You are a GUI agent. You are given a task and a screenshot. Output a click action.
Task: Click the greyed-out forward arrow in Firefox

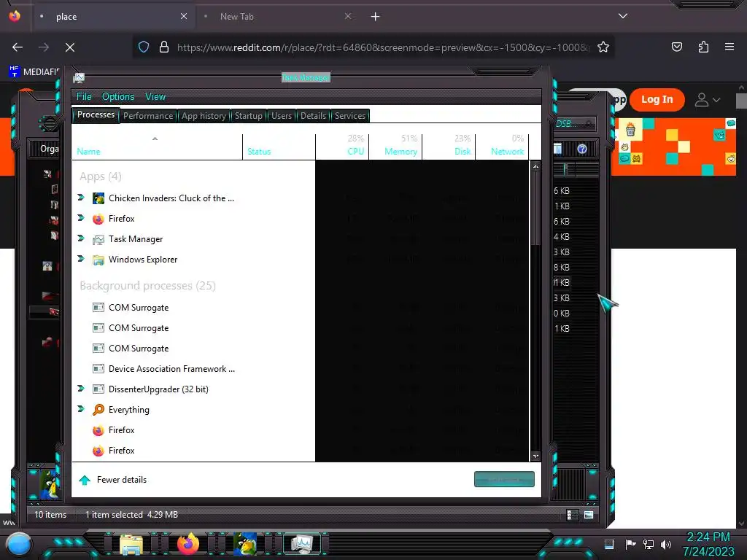click(44, 47)
